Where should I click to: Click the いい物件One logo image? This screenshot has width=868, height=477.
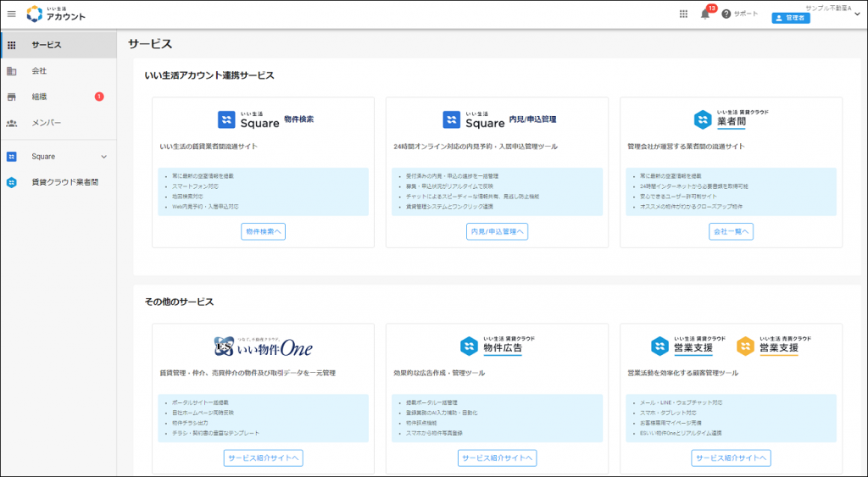click(263, 347)
